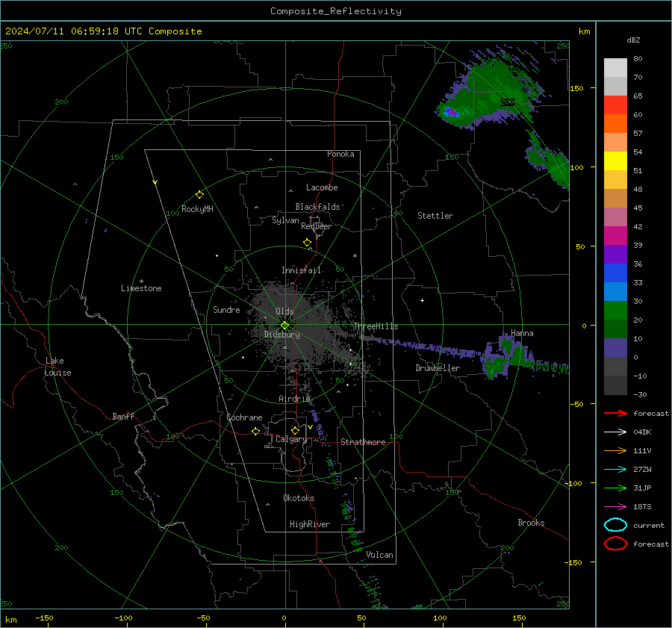Click the magenta 18TS arrow in legend
This screenshot has width=672, height=628.
pos(615,507)
